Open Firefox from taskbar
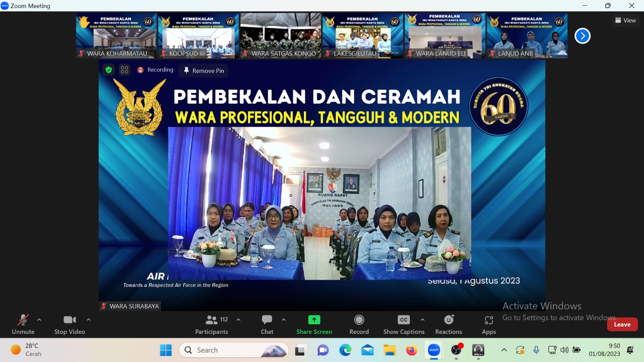 point(412,350)
